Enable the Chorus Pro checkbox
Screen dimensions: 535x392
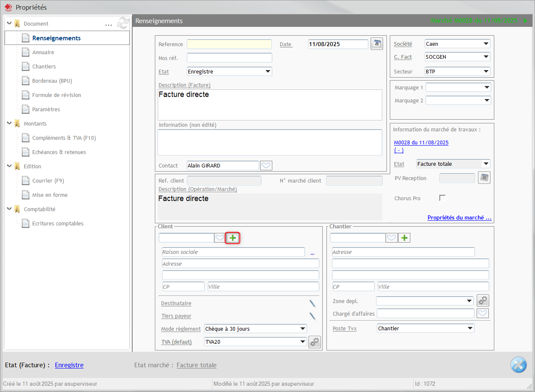442,198
